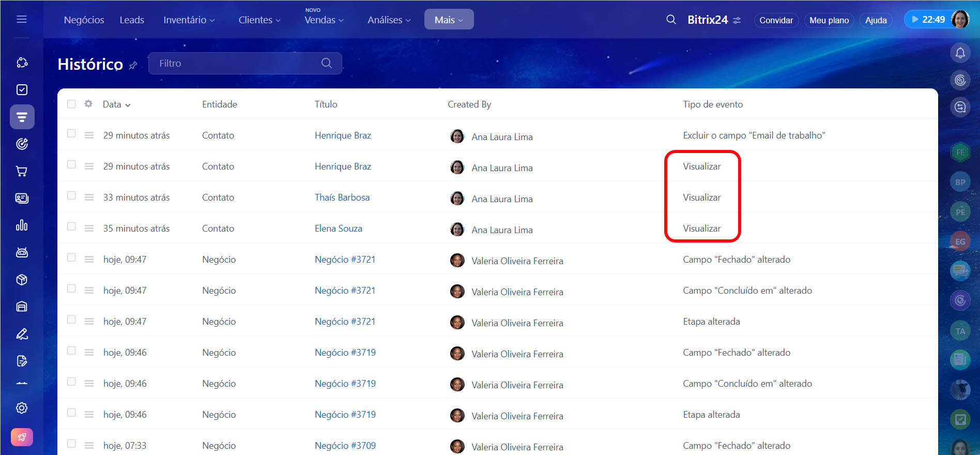Open the Negócio #3721 link
The width and height of the screenshot is (980, 455).
click(345, 260)
